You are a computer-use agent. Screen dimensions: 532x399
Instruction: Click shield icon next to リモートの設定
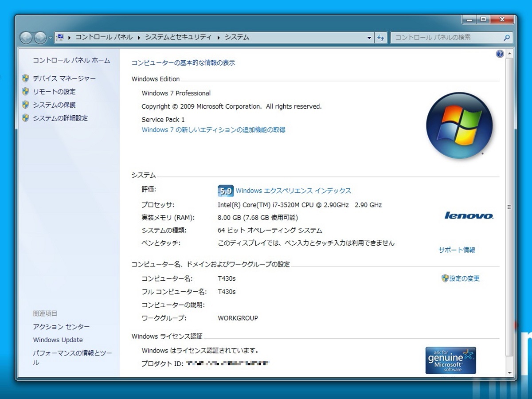[25, 92]
